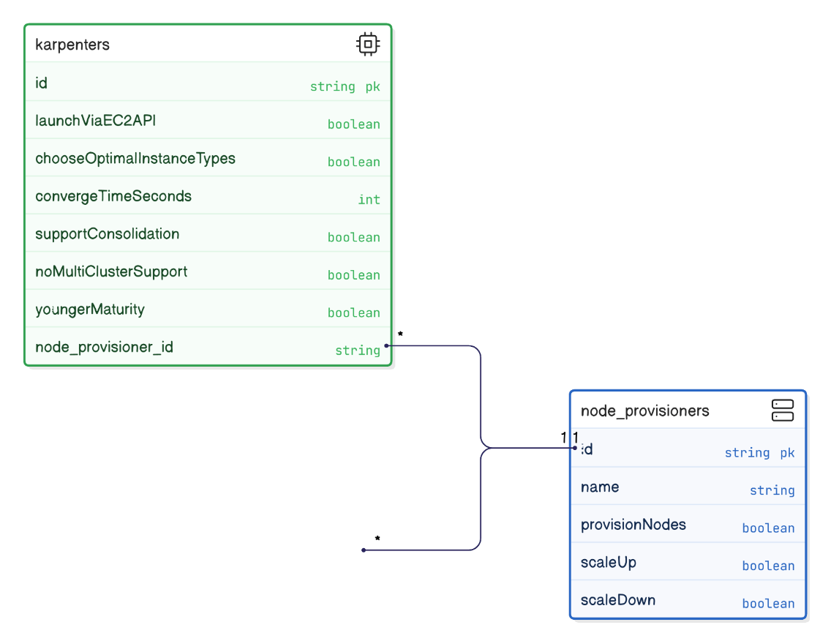The width and height of the screenshot is (831, 644).
Task: Select the scaleUp field
Action: click(x=688, y=561)
